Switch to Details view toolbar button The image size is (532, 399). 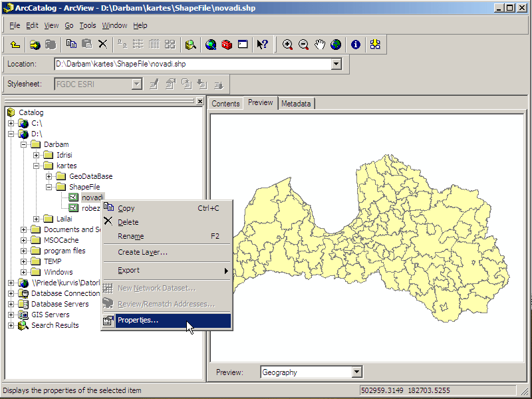[x=154, y=44]
